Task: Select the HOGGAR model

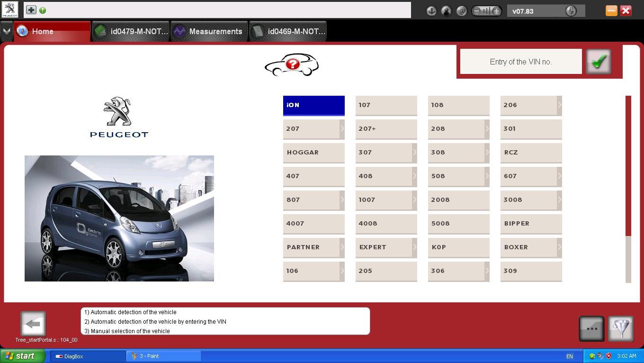Action: (x=314, y=153)
